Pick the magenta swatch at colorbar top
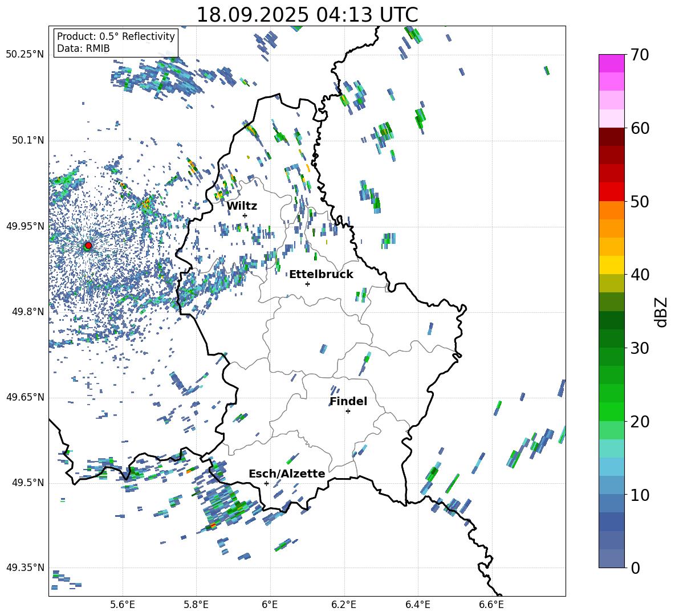The width and height of the screenshot is (675, 616). click(x=612, y=63)
